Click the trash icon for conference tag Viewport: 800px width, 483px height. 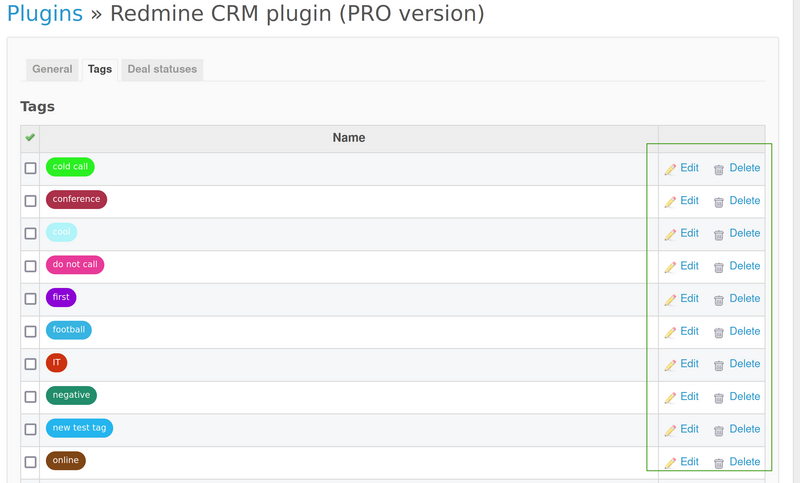click(718, 202)
